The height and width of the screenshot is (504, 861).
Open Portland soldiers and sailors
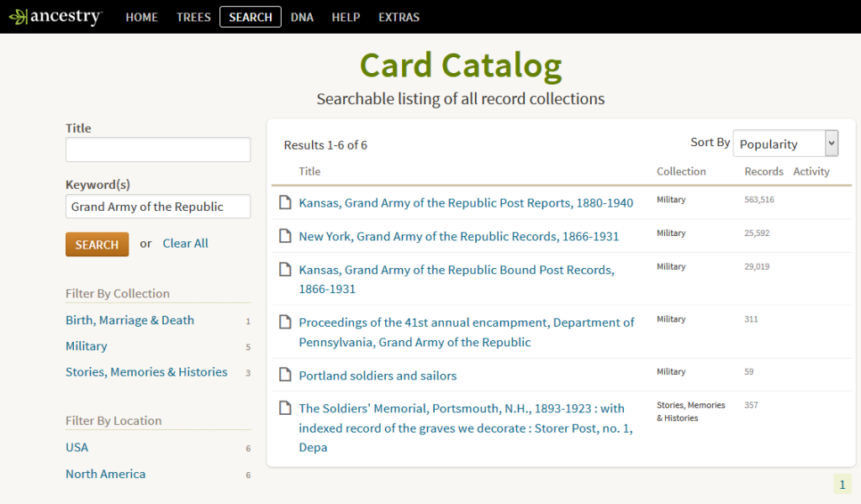pyautogui.click(x=378, y=375)
